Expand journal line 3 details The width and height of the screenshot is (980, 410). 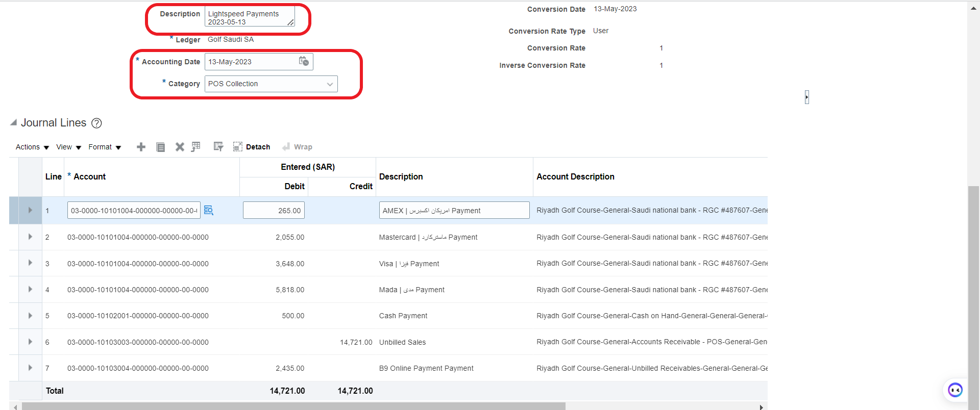tap(30, 263)
